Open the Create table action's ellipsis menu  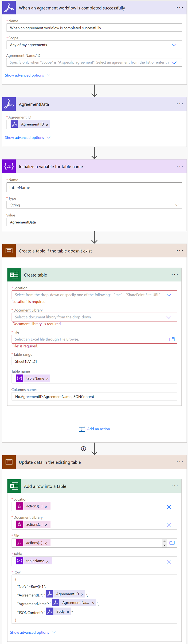pyautogui.click(x=175, y=275)
